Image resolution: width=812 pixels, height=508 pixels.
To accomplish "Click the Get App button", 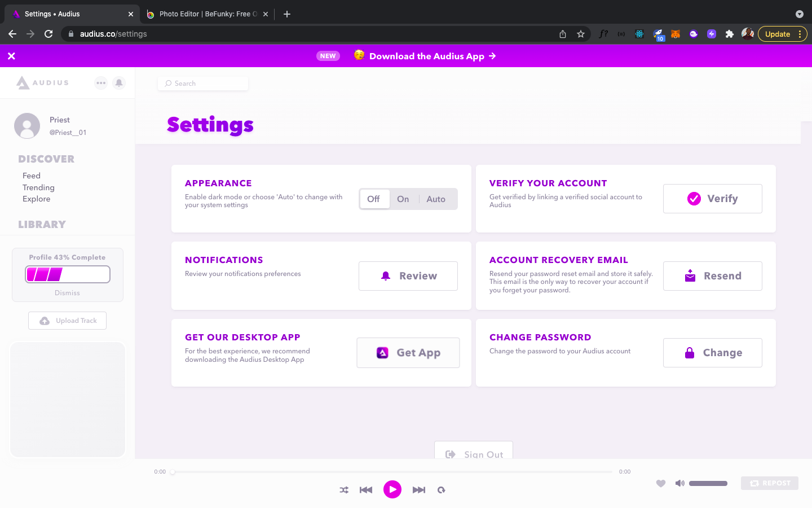I will coord(408,353).
